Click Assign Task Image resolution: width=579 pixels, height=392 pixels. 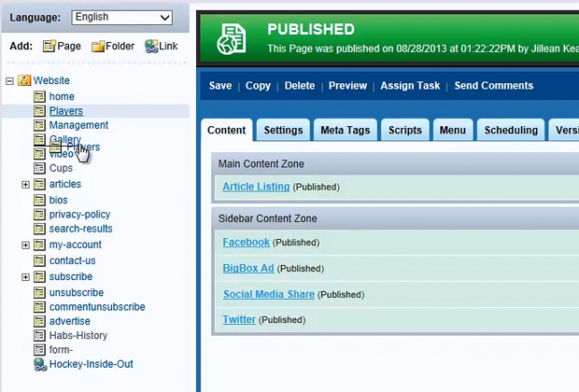410,86
